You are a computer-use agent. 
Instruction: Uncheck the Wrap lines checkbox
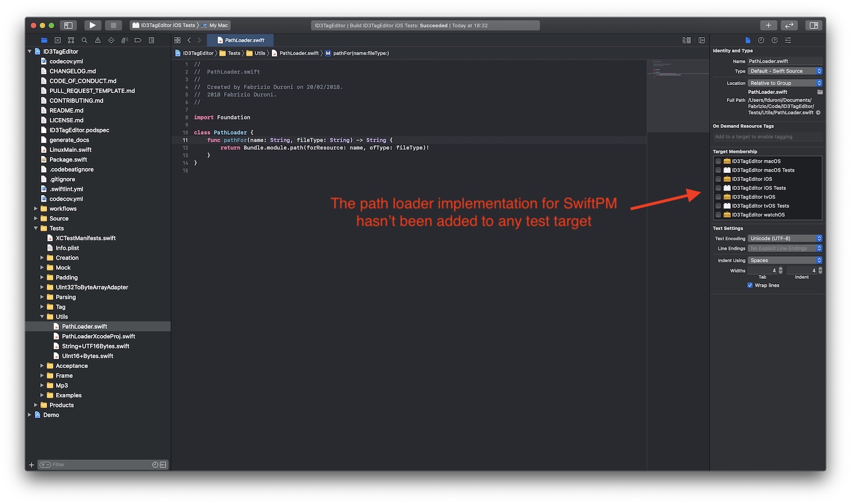pyautogui.click(x=750, y=286)
